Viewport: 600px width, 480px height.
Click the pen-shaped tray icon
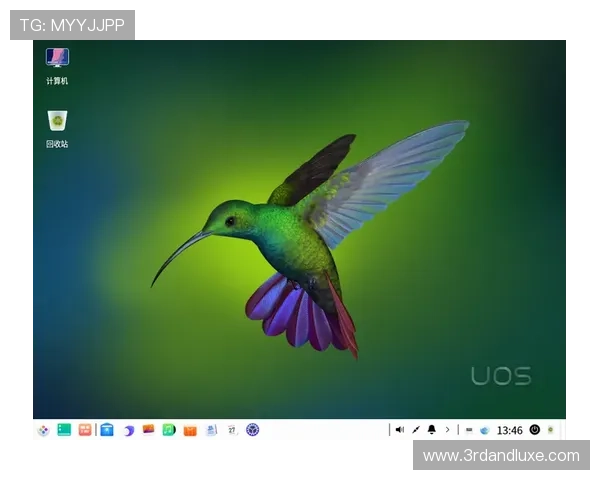416,430
